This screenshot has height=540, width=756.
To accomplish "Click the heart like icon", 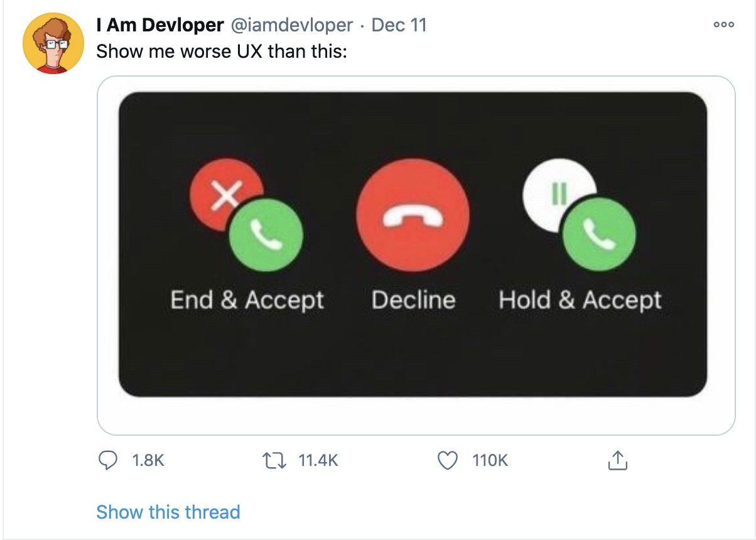I will pyautogui.click(x=447, y=460).
